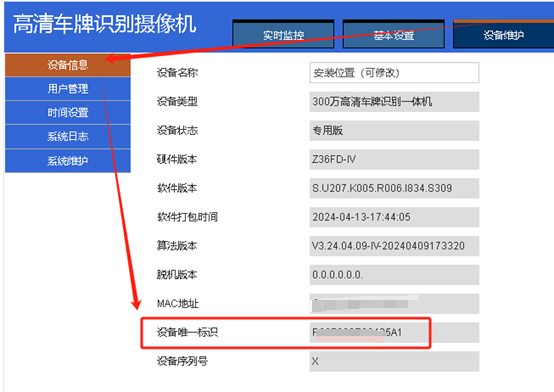Click the 设备唯一标识 field value
Image resolution: width=554 pixels, height=392 pixels.
point(394,332)
